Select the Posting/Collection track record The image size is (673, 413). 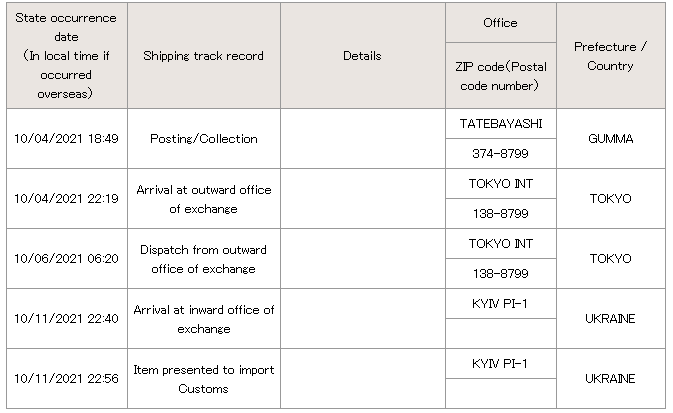coord(203,138)
